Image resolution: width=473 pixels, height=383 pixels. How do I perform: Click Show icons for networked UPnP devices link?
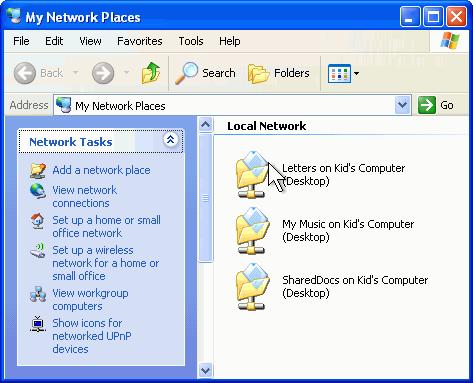pos(92,336)
